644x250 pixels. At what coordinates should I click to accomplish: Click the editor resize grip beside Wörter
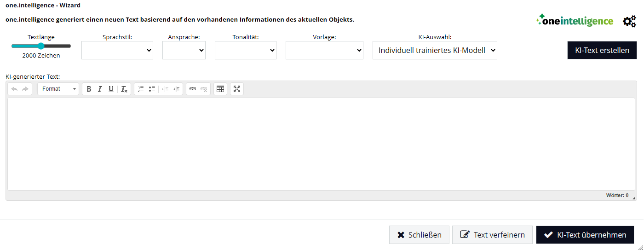(634, 197)
